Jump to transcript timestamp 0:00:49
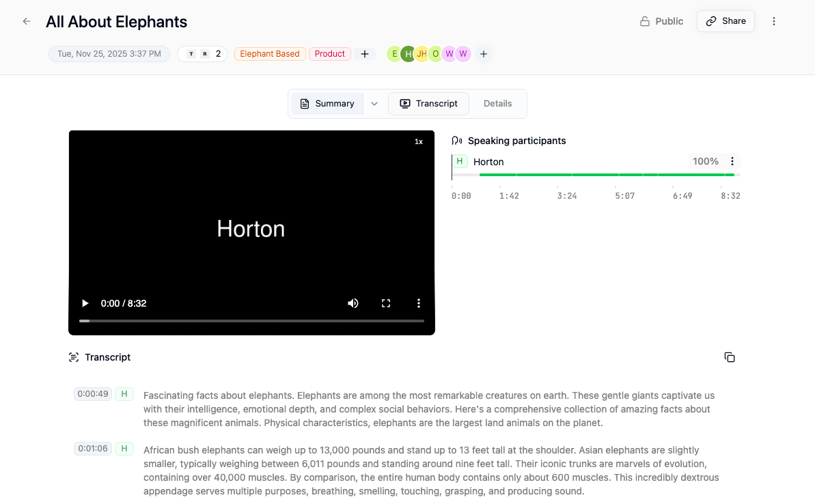815x504 pixels. coord(93,394)
